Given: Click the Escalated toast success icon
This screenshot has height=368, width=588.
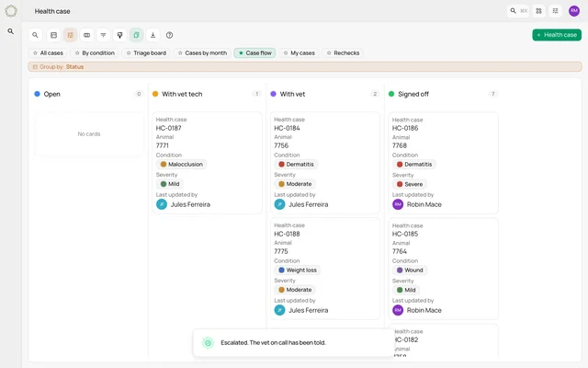Looking at the screenshot, I should tap(208, 342).
